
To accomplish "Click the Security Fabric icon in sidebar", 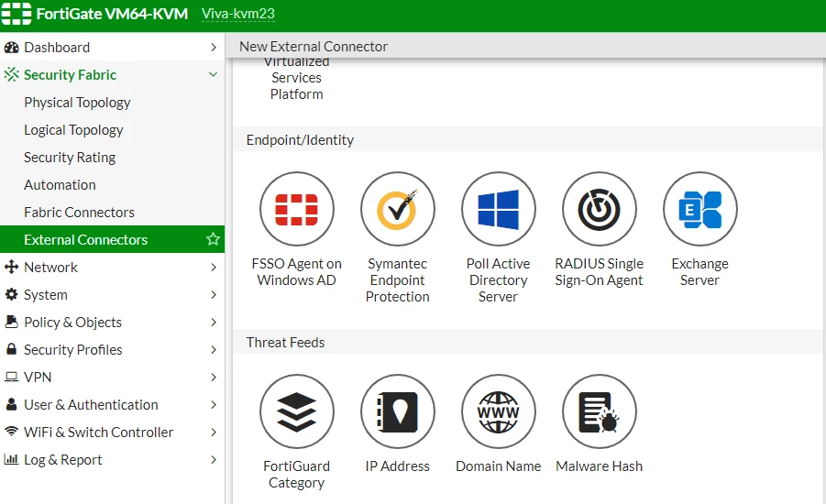I will 11,75.
